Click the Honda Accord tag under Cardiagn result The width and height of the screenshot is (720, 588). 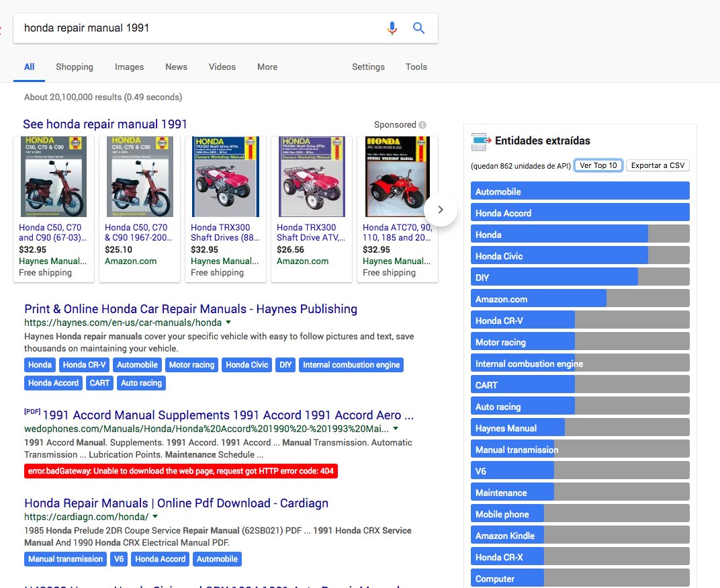pos(161,559)
